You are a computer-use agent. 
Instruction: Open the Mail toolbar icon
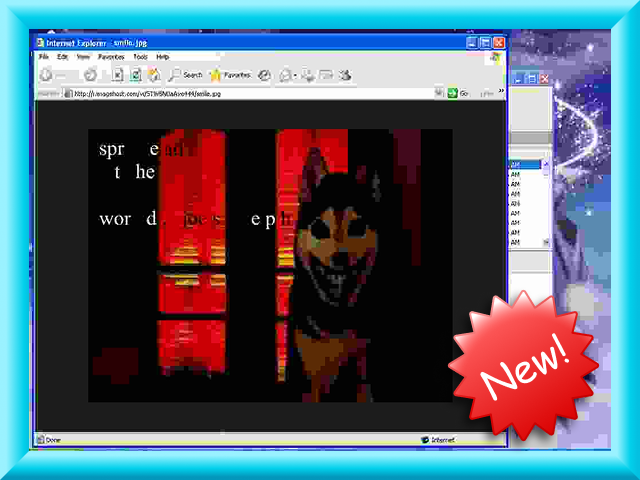point(285,75)
